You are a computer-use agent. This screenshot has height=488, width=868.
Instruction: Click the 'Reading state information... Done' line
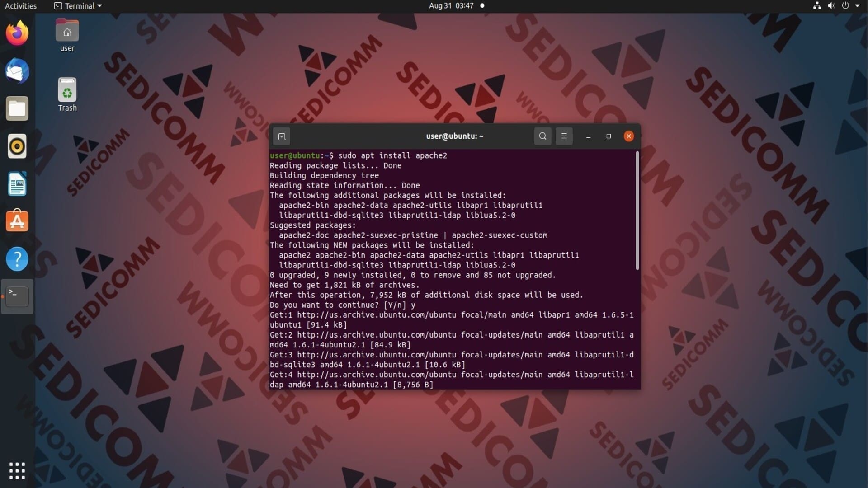(344, 185)
